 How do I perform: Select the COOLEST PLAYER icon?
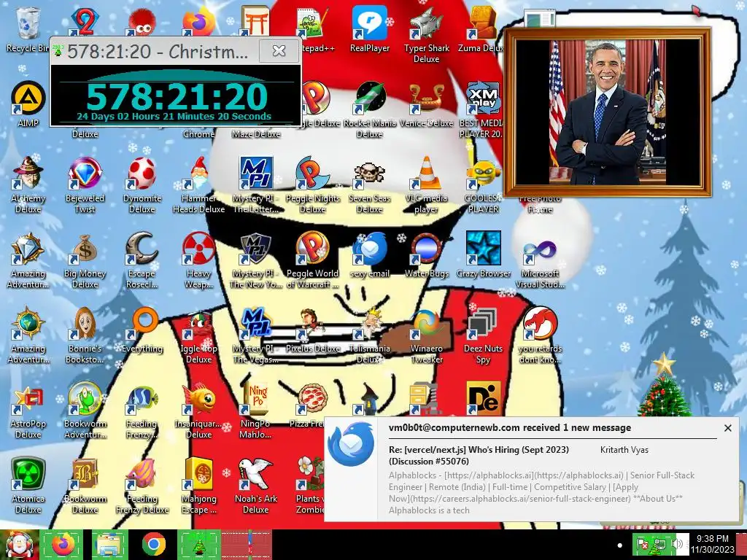(x=483, y=184)
